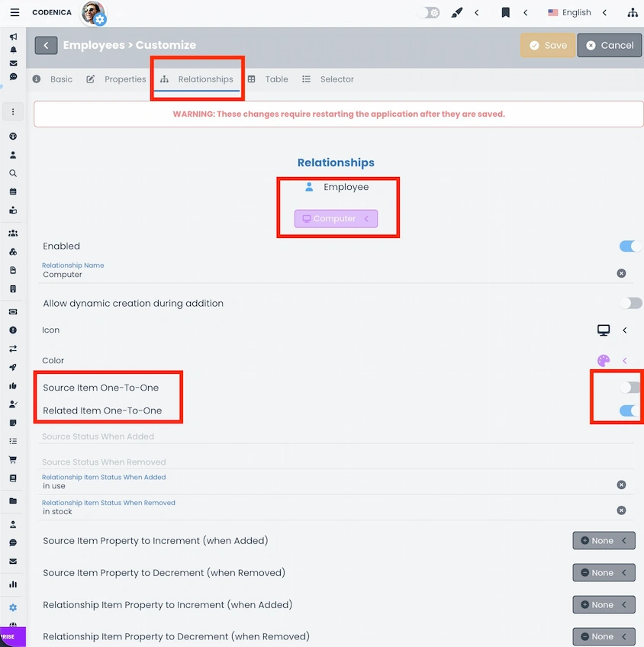Click the brush theme icon in the top bar
This screenshot has height=647, width=644.
point(456,12)
